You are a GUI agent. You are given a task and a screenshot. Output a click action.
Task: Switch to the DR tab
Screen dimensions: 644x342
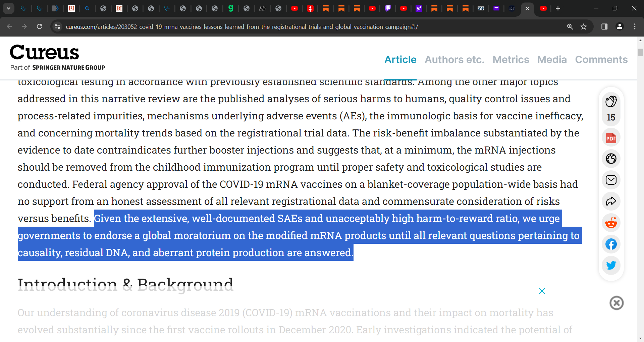262,8
